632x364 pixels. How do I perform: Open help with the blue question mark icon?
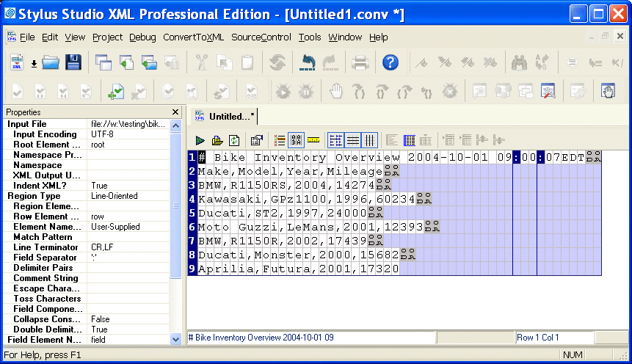tap(391, 63)
